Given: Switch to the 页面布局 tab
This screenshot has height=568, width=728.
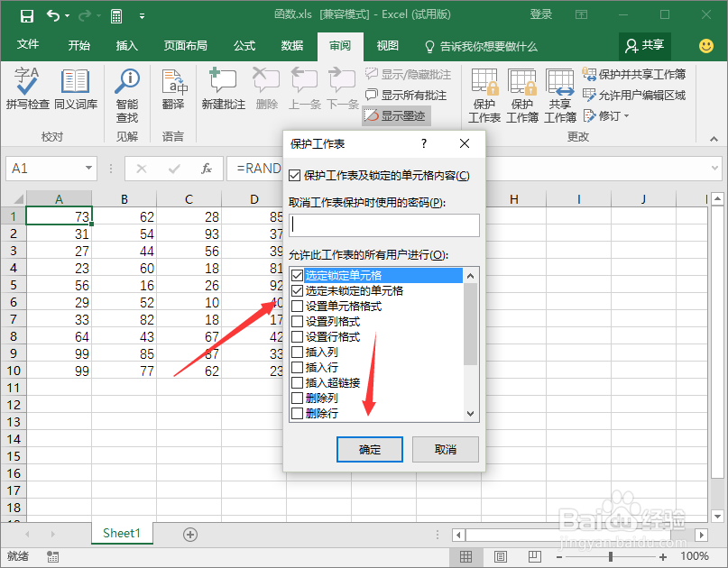Looking at the screenshot, I should click(x=185, y=45).
